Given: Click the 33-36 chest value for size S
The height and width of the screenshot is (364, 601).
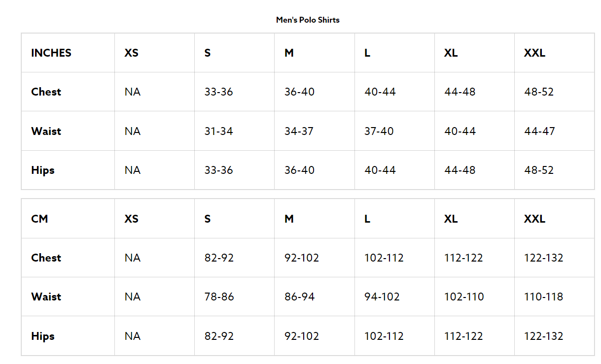Looking at the screenshot, I should pyautogui.click(x=219, y=92).
